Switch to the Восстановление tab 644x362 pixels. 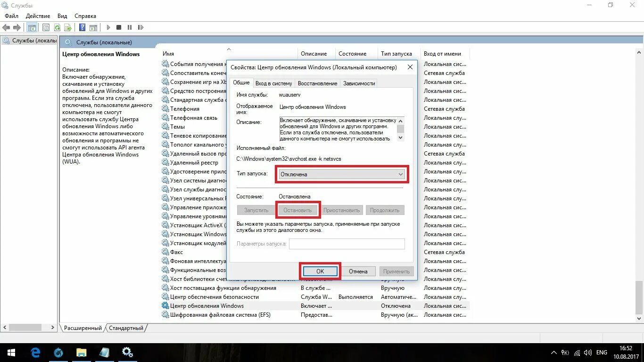tap(317, 83)
